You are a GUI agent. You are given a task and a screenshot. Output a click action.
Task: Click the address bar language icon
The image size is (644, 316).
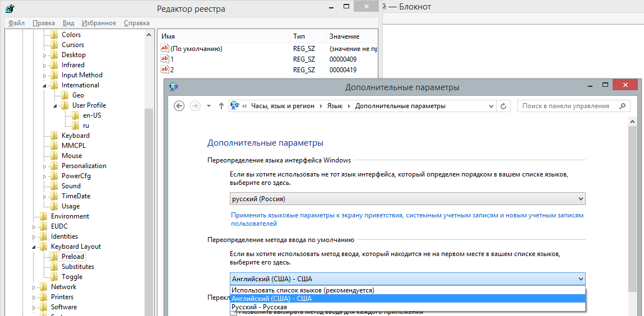click(x=235, y=106)
